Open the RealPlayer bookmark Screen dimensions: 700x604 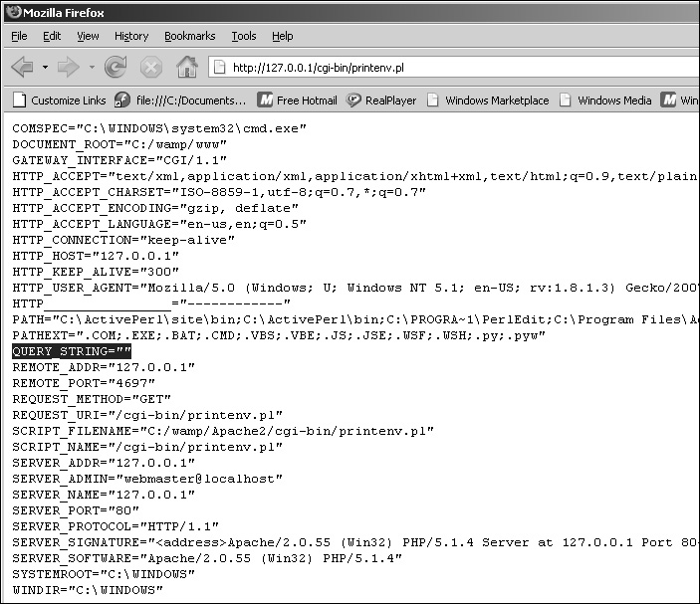(381, 101)
